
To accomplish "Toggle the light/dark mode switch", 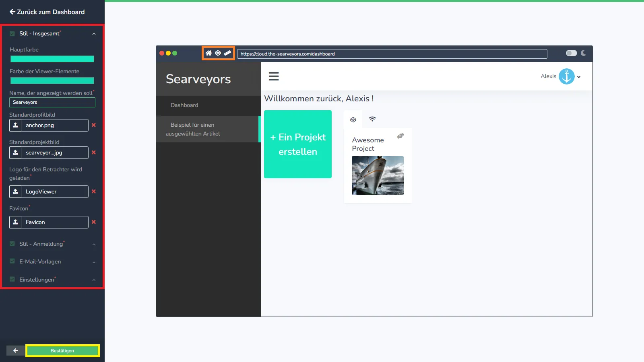I will [x=571, y=53].
